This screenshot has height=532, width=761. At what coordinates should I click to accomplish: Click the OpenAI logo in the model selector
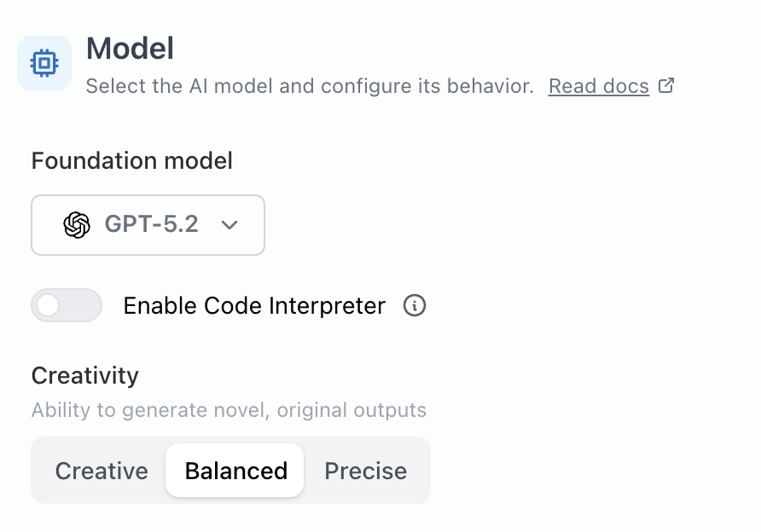(x=77, y=225)
